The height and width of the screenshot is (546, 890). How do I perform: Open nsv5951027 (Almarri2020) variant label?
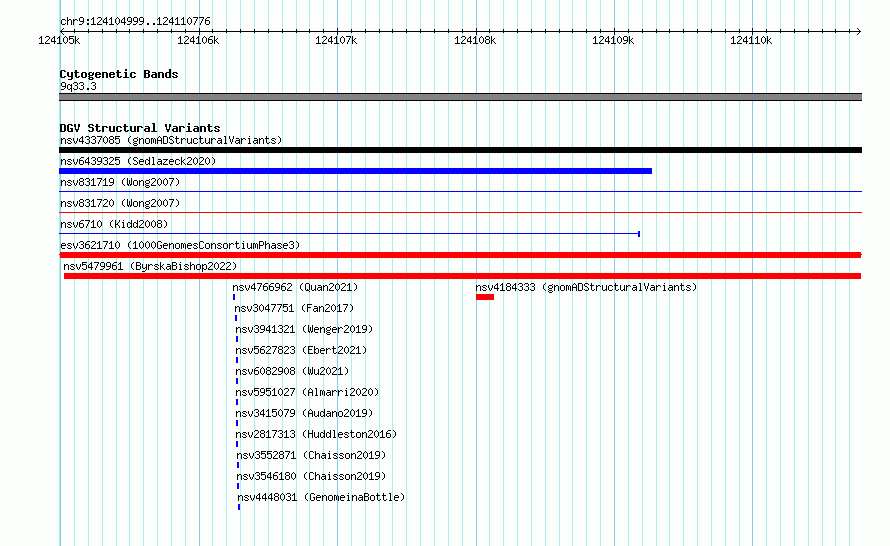coord(307,392)
